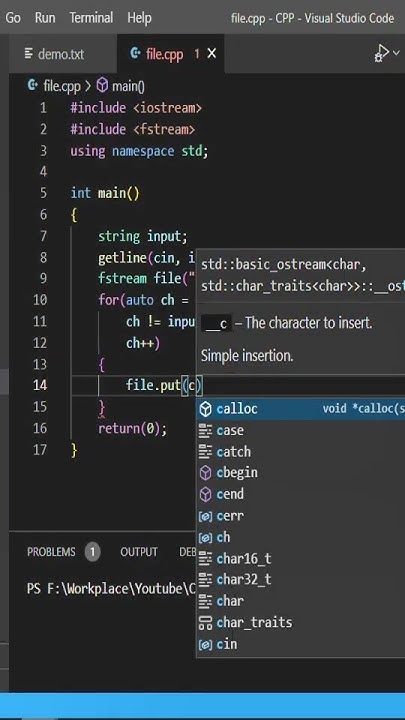This screenshot has height=720, width=405.
Task: Open the OUTPUT panel tab
Action: (x=139, y=551)
